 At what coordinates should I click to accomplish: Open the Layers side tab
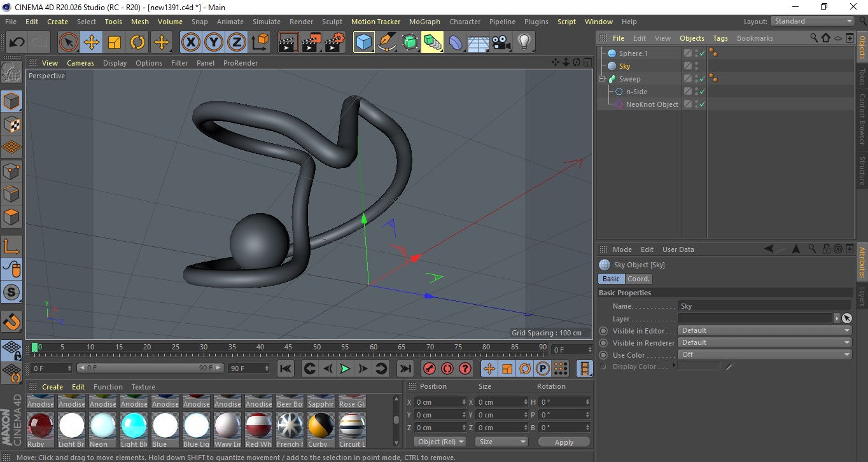[862, 297]
